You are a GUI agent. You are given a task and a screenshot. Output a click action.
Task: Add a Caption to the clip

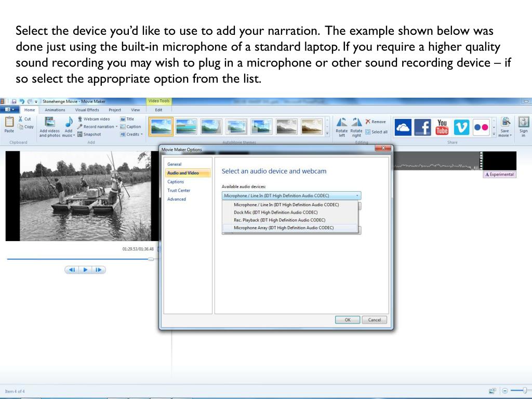tap(130, 127)
